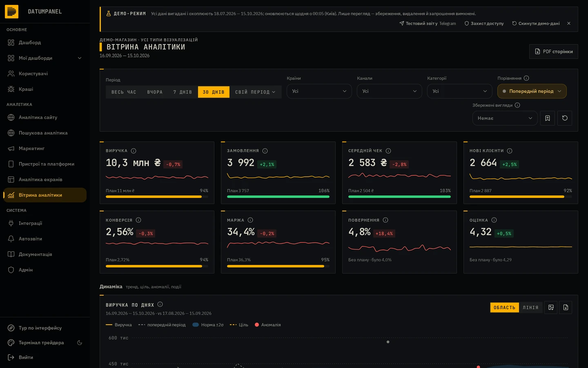Toggle попередній період series in legend
The image size is (588, 368).
coord(162,325)
